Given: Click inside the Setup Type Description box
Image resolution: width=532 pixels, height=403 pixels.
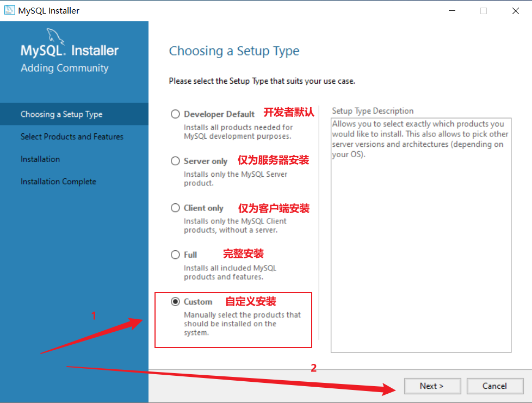Looking at the screenshot, I should tap(421, 235).
